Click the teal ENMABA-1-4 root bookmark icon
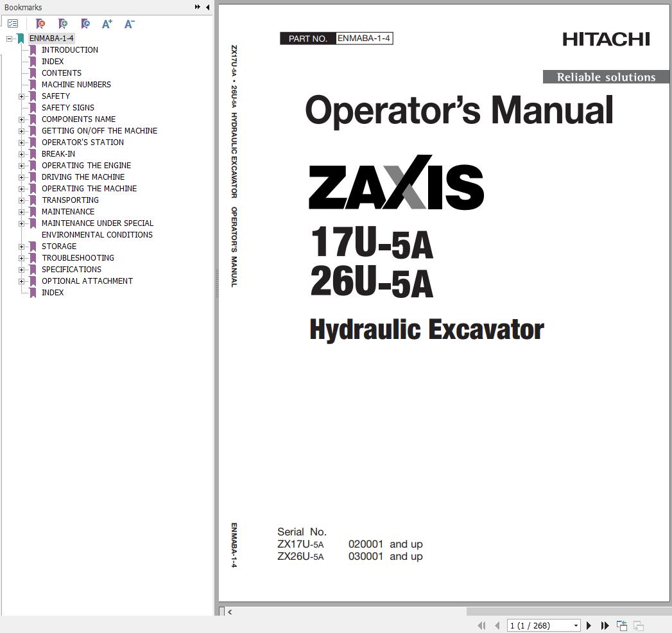The width and height of the screenshot is (672, 633). coord(21,39)
